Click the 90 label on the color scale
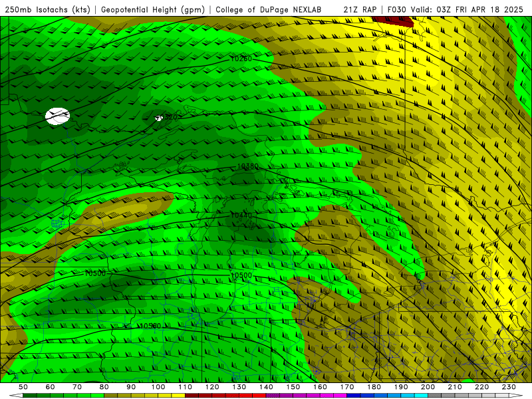 coord(131,387)
